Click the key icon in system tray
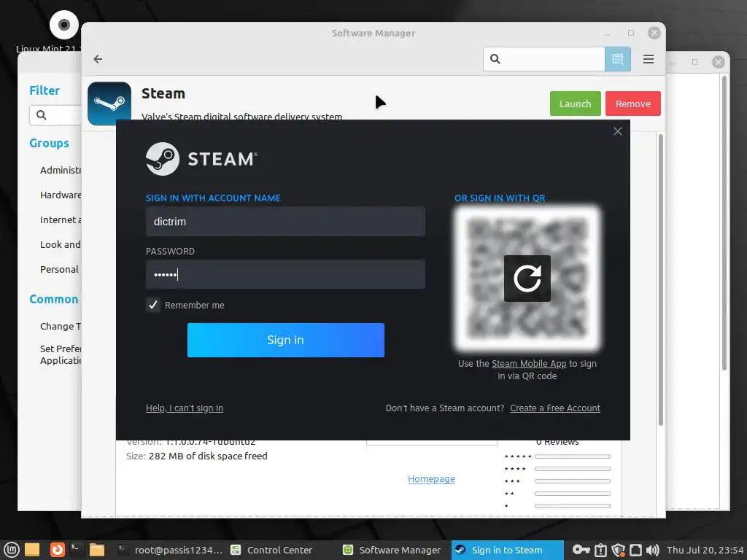Screen dimensions: 747x560 pos(581,550)
